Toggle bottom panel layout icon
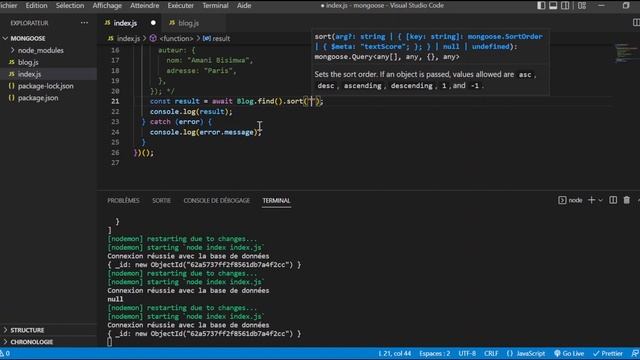Viewport: 640px width, 360px height. point(553,6)
